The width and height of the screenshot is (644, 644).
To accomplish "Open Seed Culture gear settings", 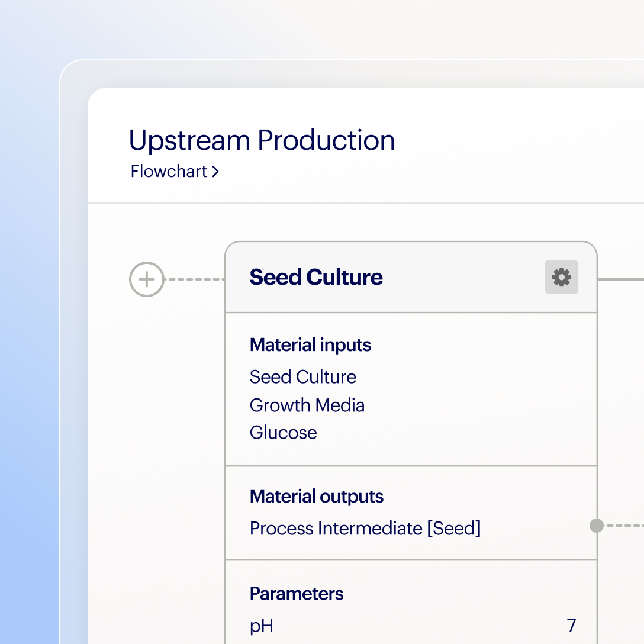I will [561, 277].
